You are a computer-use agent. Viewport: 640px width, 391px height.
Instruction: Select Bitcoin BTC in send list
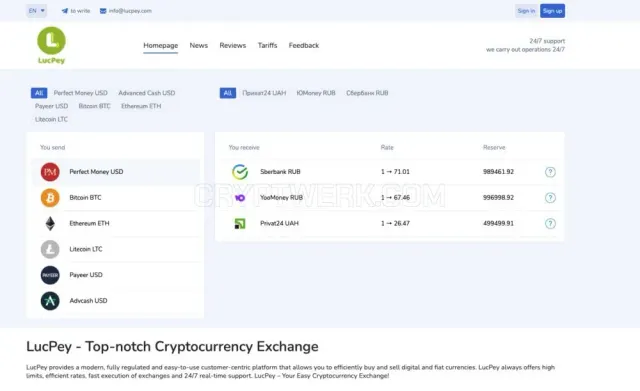[x=116, y=198]
